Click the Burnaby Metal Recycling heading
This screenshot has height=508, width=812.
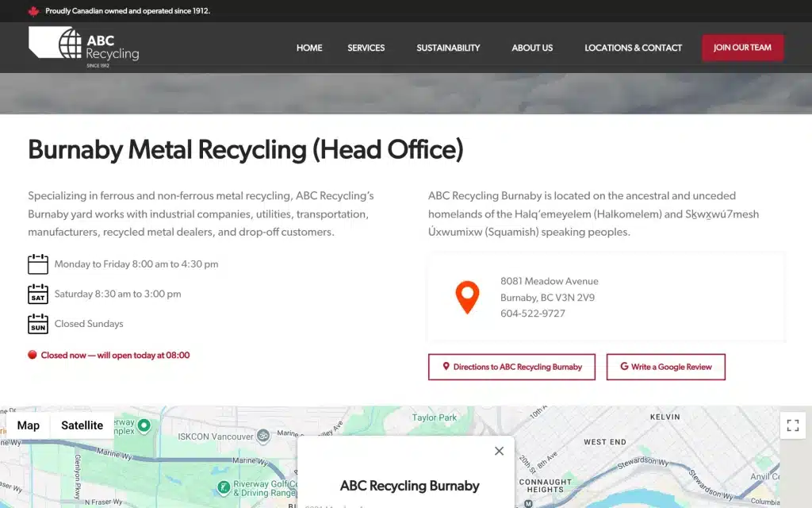[x=246, y=150]
